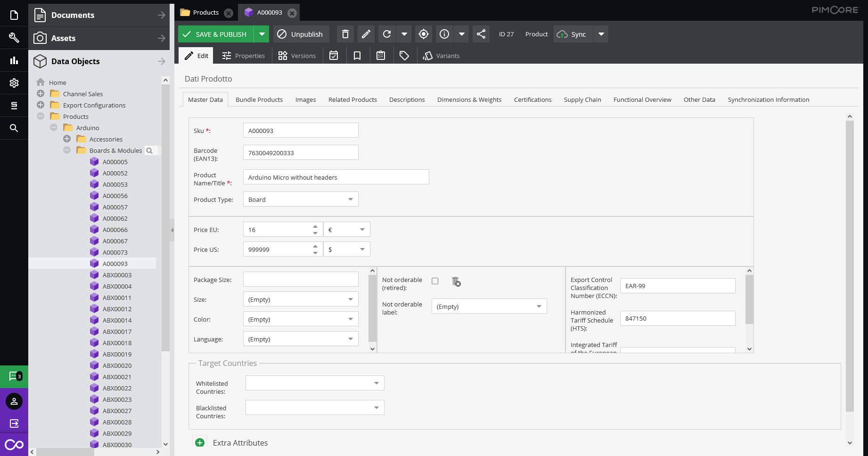
Task: Increase Price EU with the up stepper
Action: [x=315, y=226]
